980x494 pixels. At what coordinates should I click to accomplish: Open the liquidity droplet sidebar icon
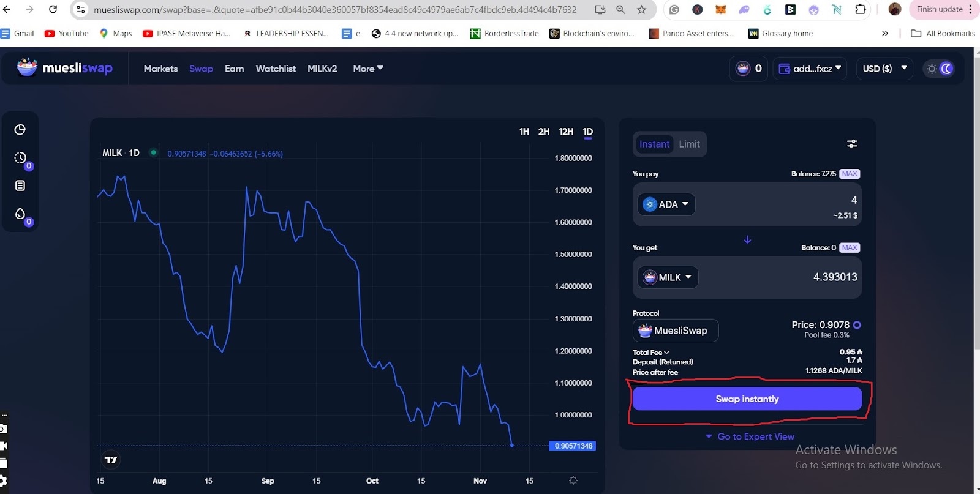pos(20,214)
